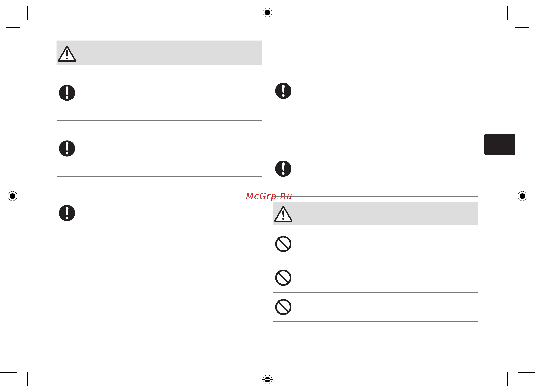
Task: Select the middle exclamation circle in the left column
Action: (67, 148)
